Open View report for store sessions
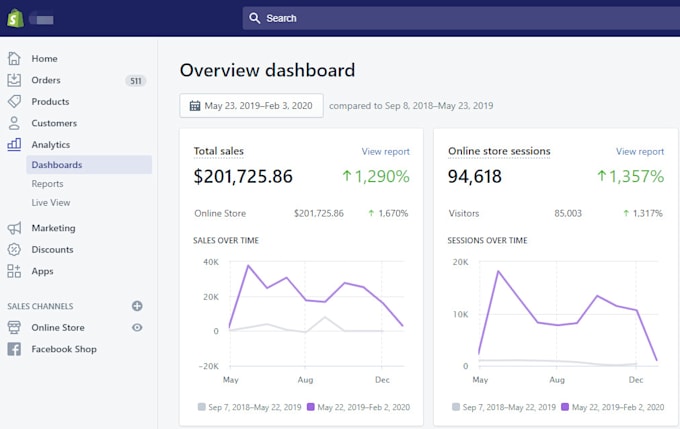Screen dimensions: 680x429 click(640, 152)
